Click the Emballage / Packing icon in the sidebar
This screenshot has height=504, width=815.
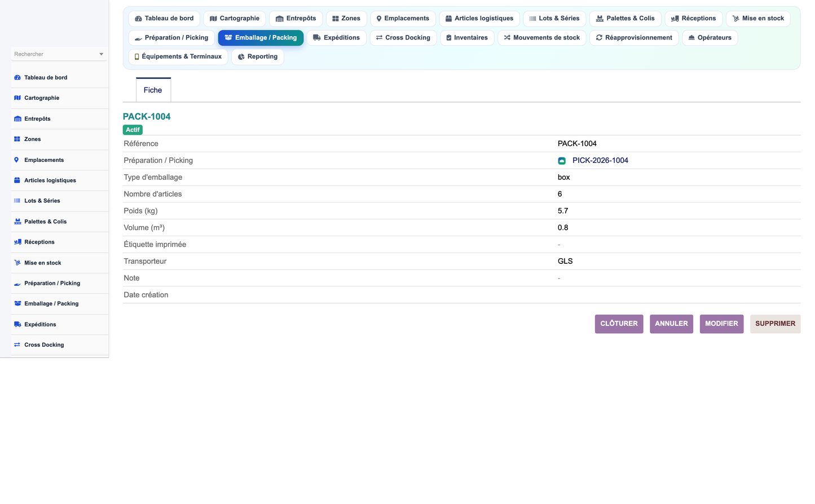17,303
